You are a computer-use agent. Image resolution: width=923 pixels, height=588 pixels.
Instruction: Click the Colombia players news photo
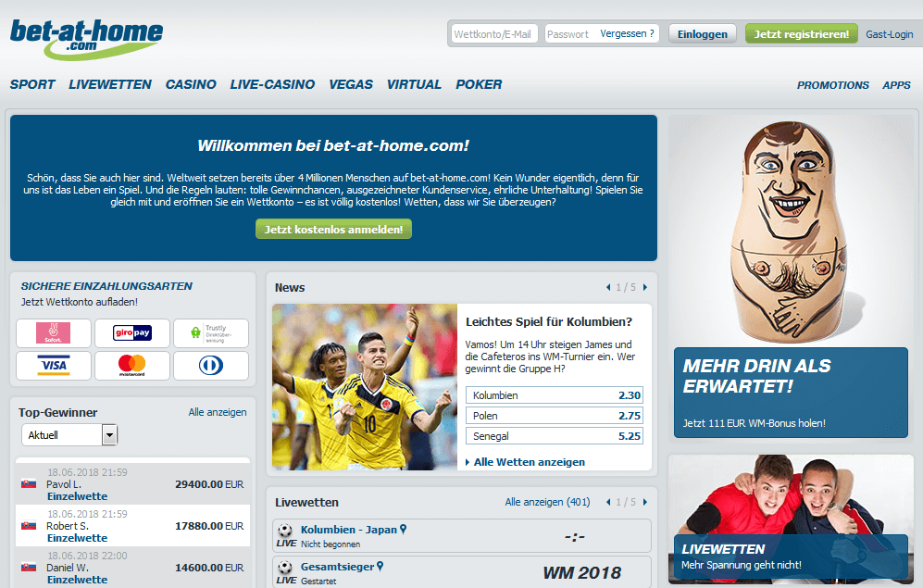click(x=365, y=387)
